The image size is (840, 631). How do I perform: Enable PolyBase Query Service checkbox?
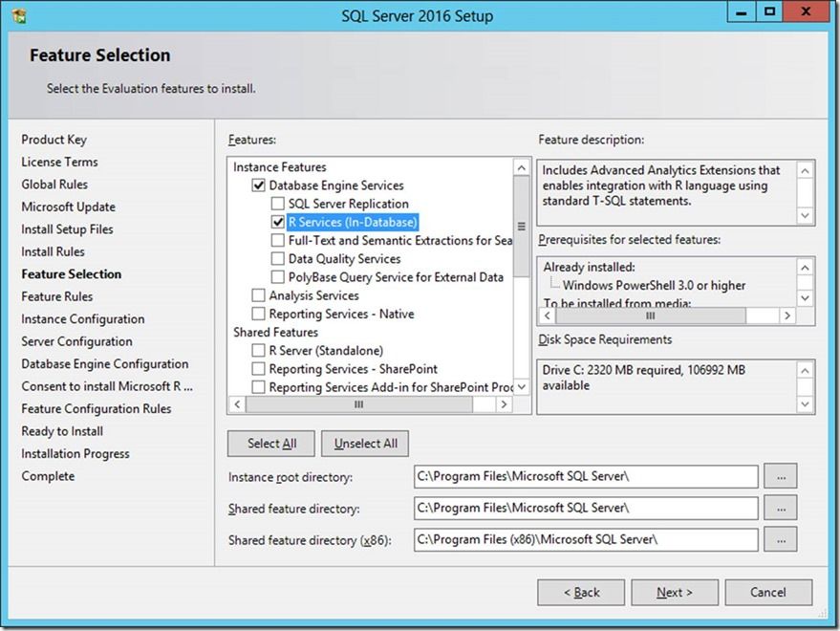pyautogui.click(x=277, y=277)
